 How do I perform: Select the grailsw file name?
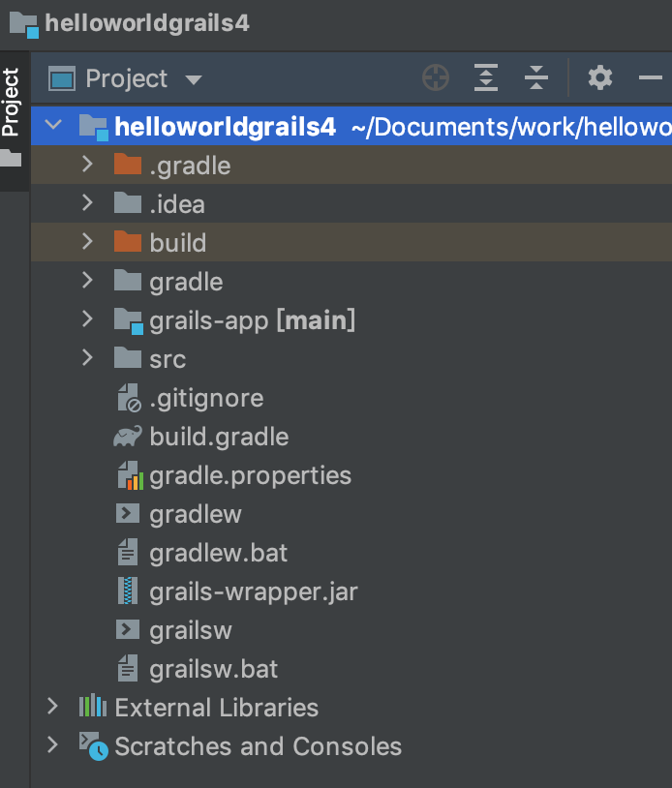pyautogui.click(x=191, y=631)
